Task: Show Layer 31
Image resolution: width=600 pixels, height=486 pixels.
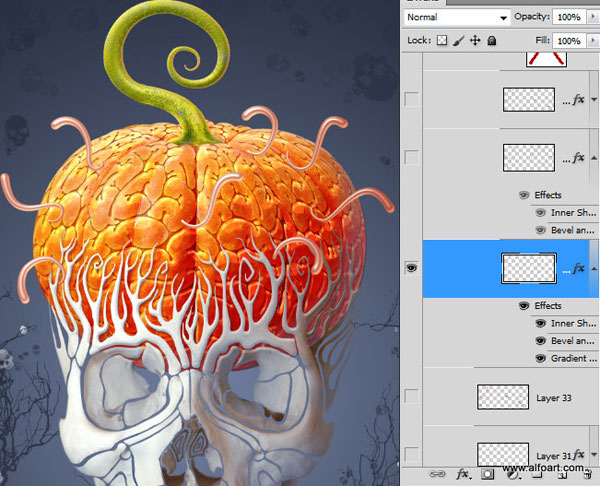Action: pyautogui.click(x=411, y=454)
